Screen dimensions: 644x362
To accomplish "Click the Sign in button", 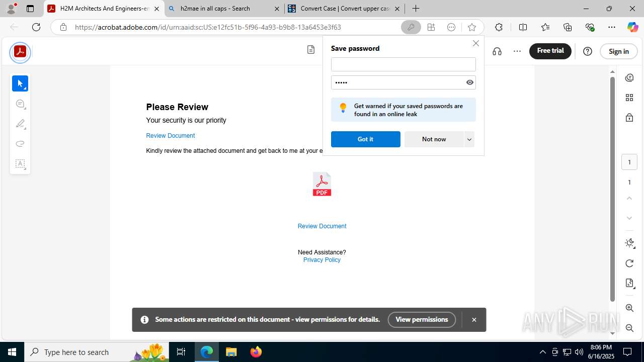I will tap(619, 51).
